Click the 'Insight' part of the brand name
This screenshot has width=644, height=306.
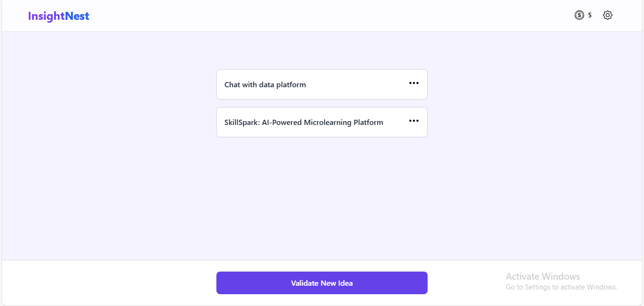pyautogui.click(x=46, y=16)
